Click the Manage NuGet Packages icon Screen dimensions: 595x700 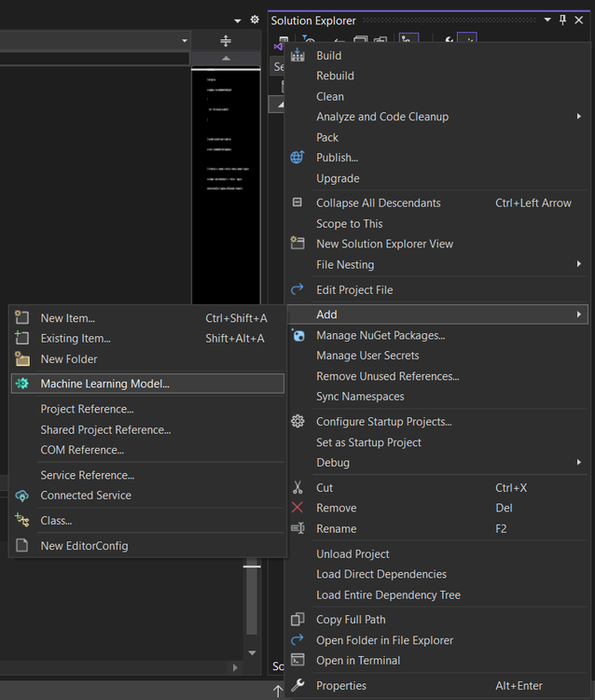point(297,335)
